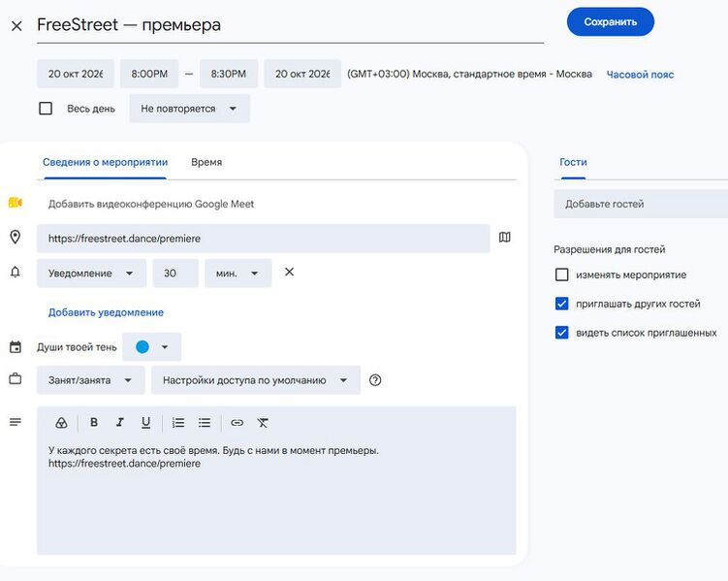Click the location field with freestreet.dance URL

coord(264,239)
